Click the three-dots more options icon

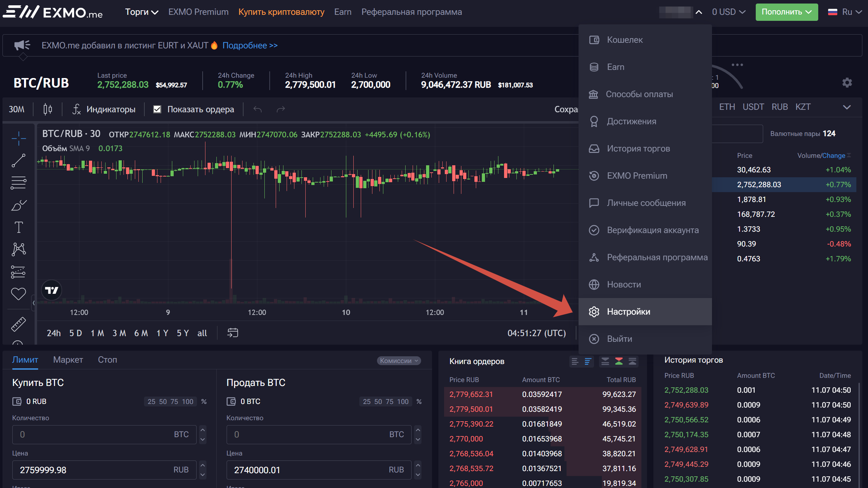pos(737,65)
